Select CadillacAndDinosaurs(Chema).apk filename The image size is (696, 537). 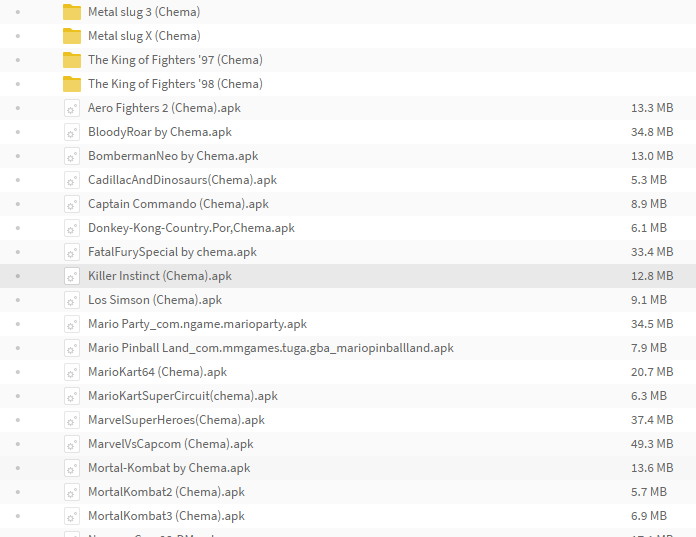coord(182,180)
